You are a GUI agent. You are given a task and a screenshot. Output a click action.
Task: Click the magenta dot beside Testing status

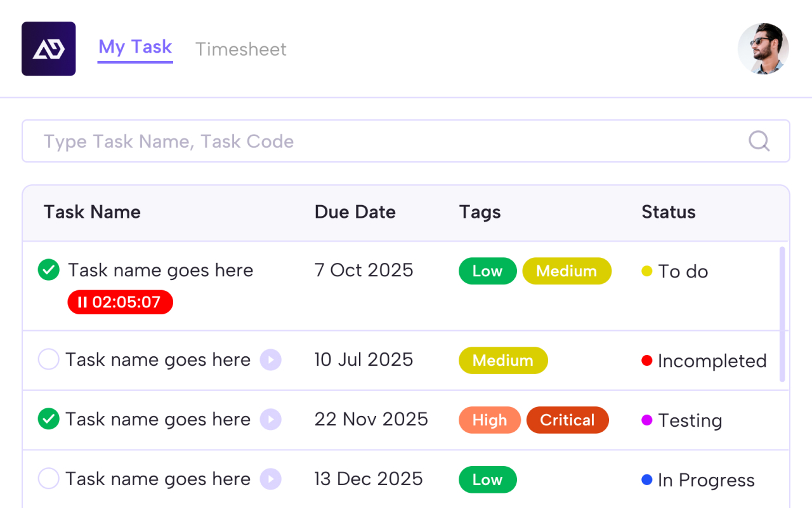[x=646, y=420]
